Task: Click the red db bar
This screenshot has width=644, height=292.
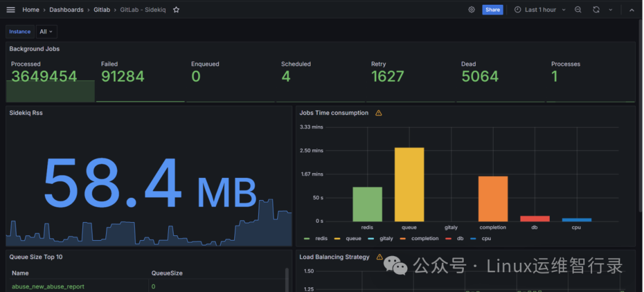Action: (535, 219)
